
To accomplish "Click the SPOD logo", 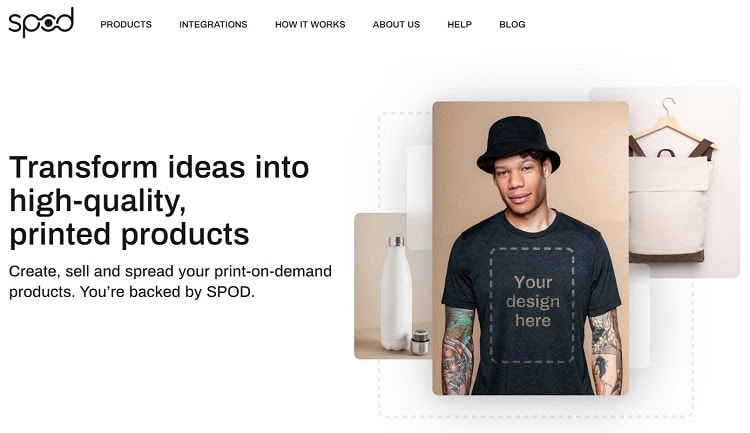I will (41, 22).
